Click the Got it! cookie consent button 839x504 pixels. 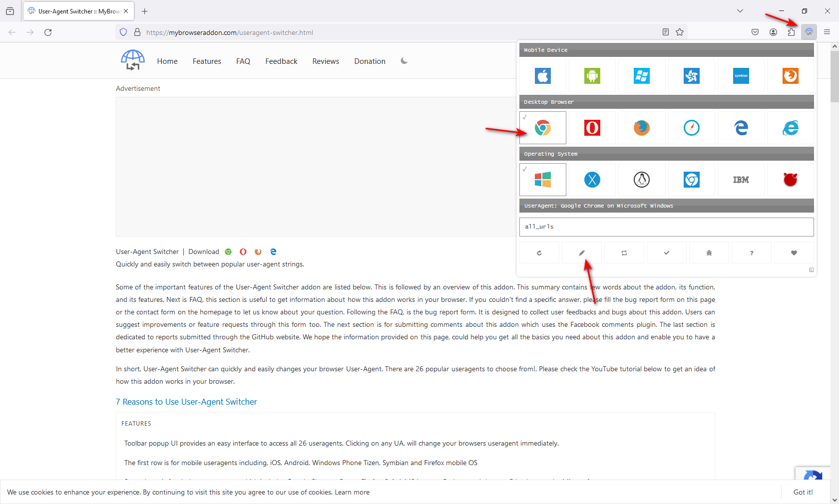(x=803, y=492)
